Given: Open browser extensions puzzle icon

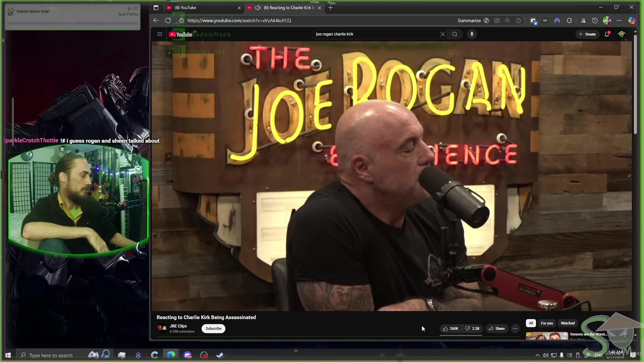Looking at the screenshot, I should click(x=569, y=21).
